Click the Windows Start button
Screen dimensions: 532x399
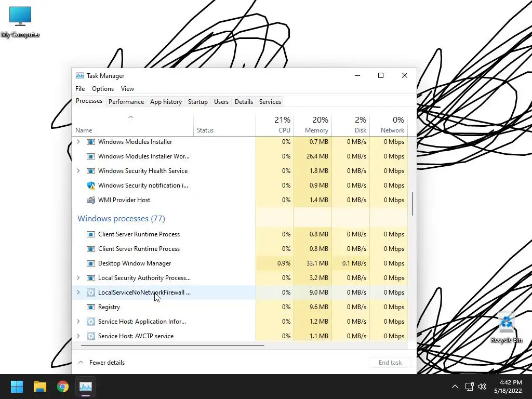(17, 387)
